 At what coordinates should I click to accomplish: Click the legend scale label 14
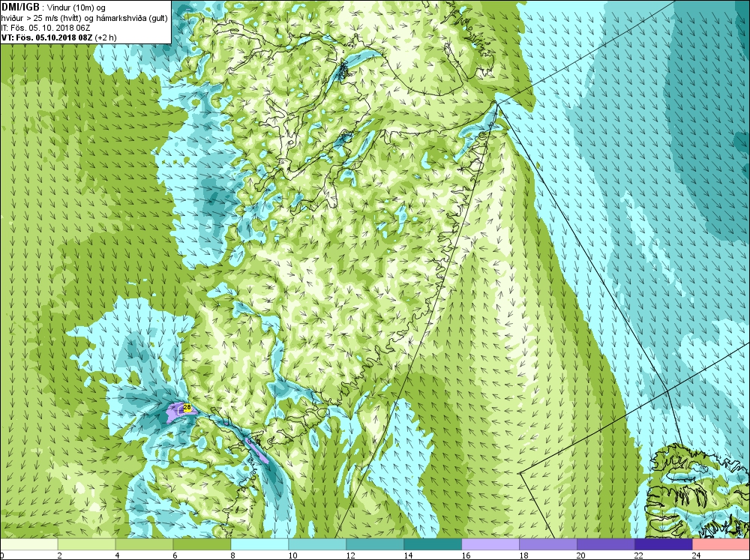pyautogui.click(x=407, y=556)
